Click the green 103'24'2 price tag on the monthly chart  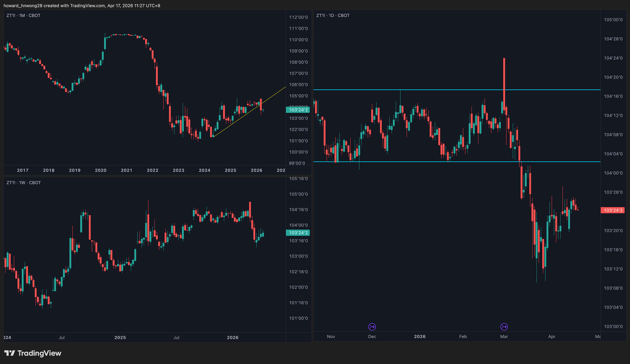298,110
